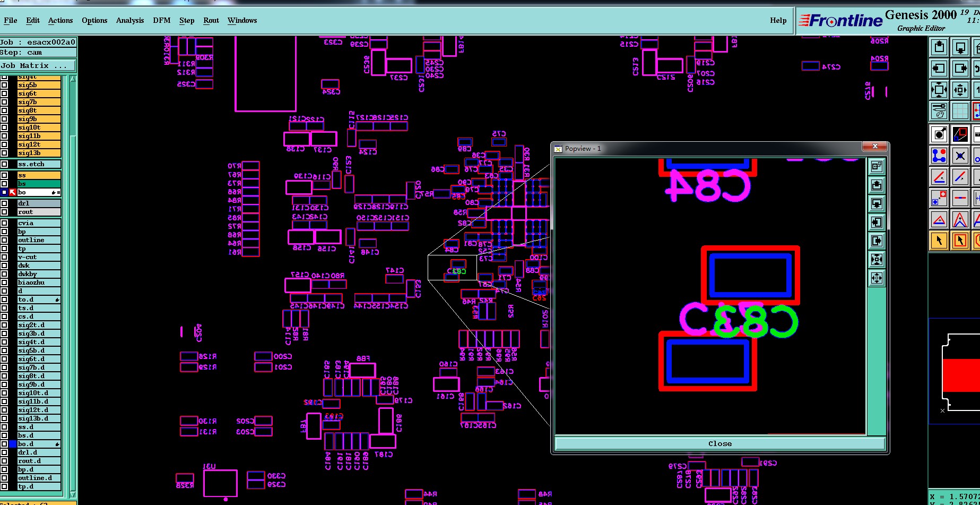Viewport: 980px width, 505px height.
Task: Open the Edit menu
Action: click(x=33, y=20)
